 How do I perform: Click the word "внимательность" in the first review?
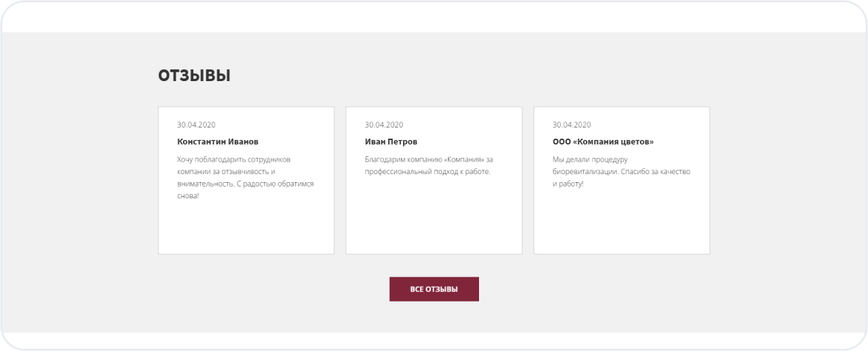pos(204,184)
